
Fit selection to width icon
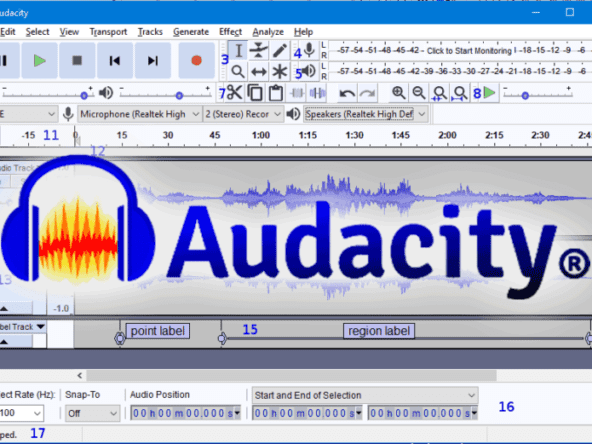[439, 93]
